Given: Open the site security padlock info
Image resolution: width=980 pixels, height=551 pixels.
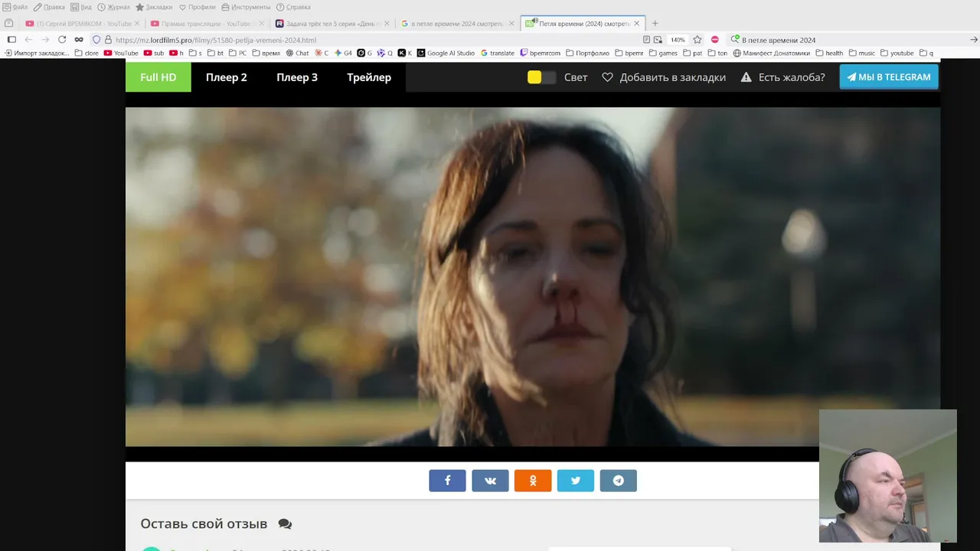Looking at the screenshot, I should point(108,40).
